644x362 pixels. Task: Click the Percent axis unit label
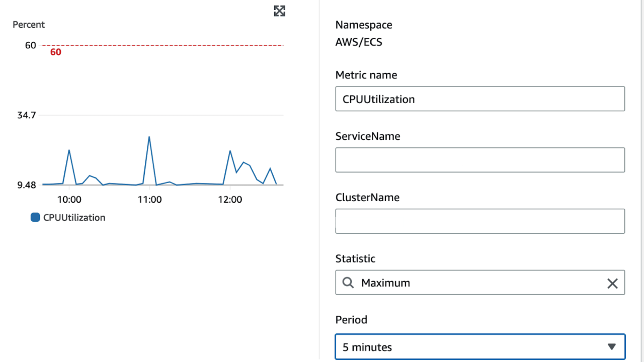(x=29, y=25)
